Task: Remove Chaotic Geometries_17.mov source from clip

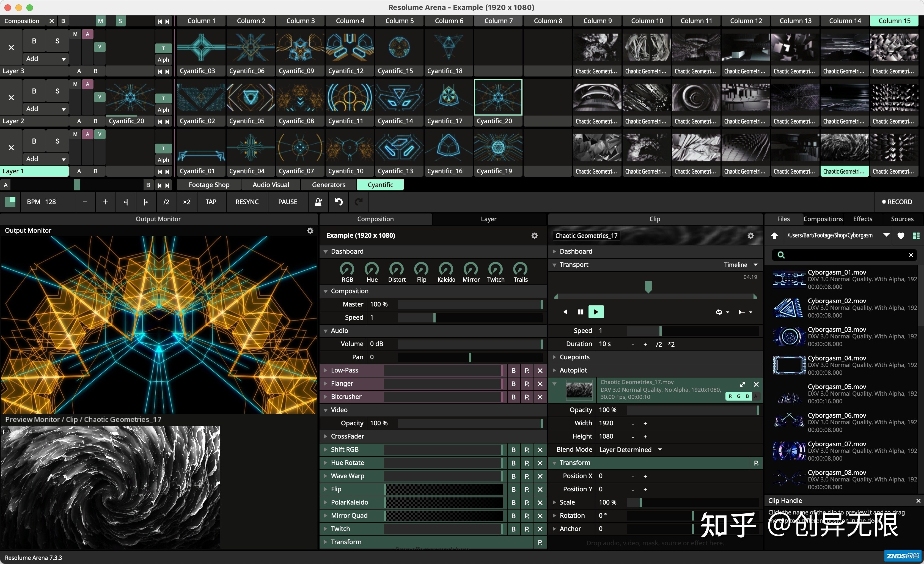Action: pyautogui.click(x=756, y=384)
